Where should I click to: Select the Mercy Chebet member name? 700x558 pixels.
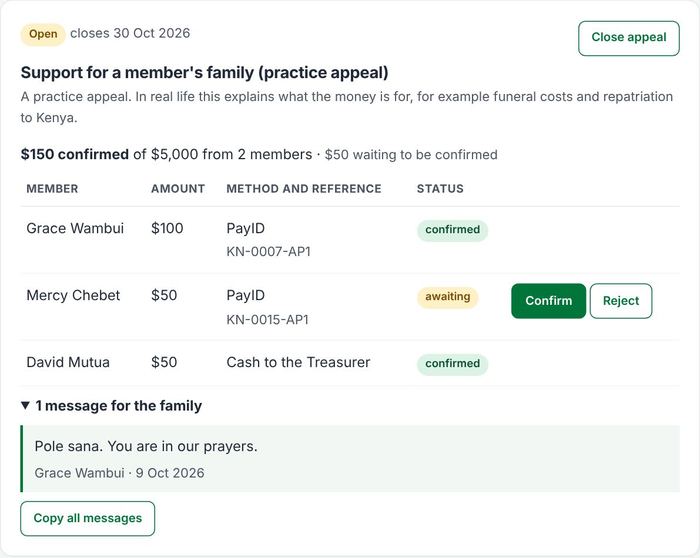pyautogui.click(x=73, y=296)
